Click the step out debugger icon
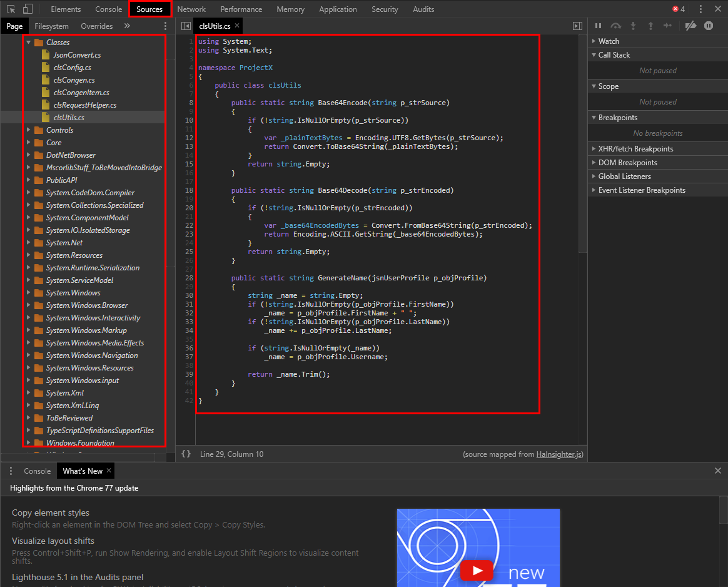 tap(650, 26)
